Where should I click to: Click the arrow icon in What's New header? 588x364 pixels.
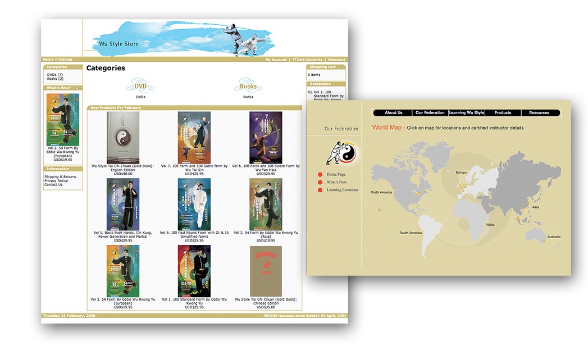pos(78,88)
